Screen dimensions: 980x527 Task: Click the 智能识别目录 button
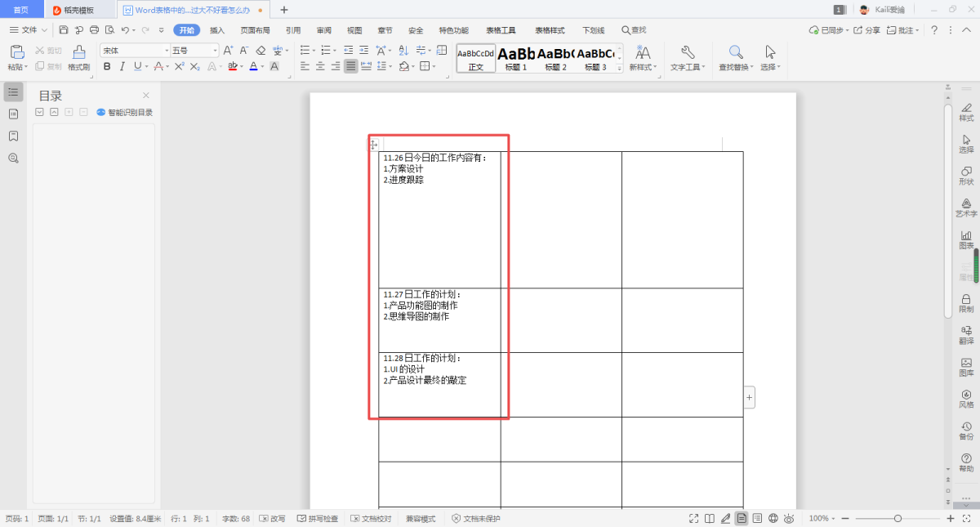click(x=124, y=113)
